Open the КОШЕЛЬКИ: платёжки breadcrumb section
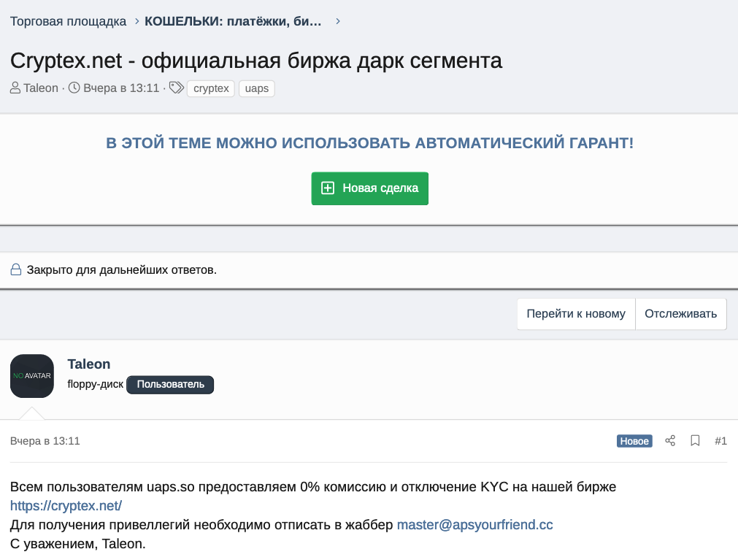 point(233,21)
